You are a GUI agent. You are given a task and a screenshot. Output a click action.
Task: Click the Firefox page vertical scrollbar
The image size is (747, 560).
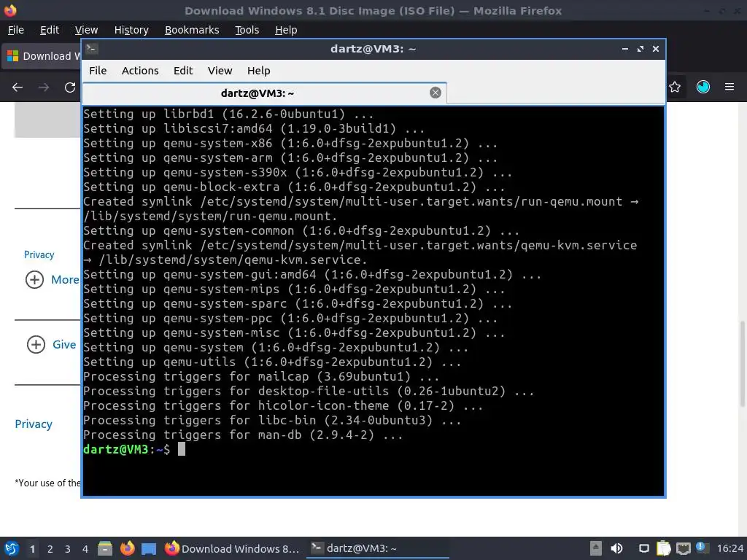click(742, 364)
